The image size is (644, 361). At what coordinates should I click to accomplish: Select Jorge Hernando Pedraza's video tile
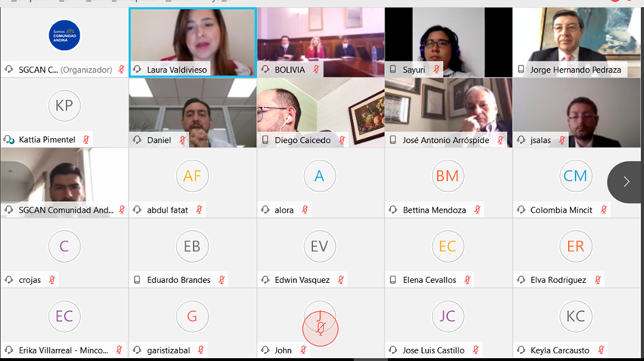[x=577, y=42]
